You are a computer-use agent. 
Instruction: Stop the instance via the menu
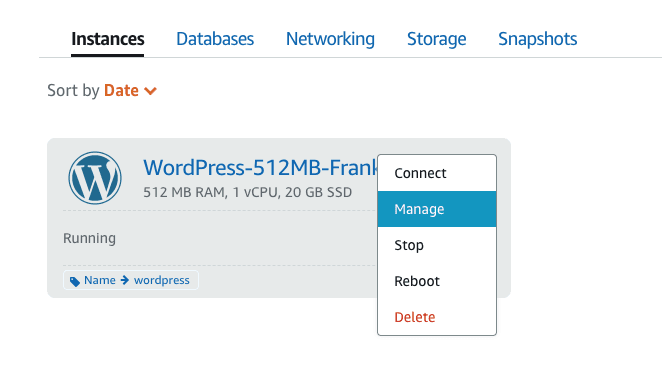[437, 245]
